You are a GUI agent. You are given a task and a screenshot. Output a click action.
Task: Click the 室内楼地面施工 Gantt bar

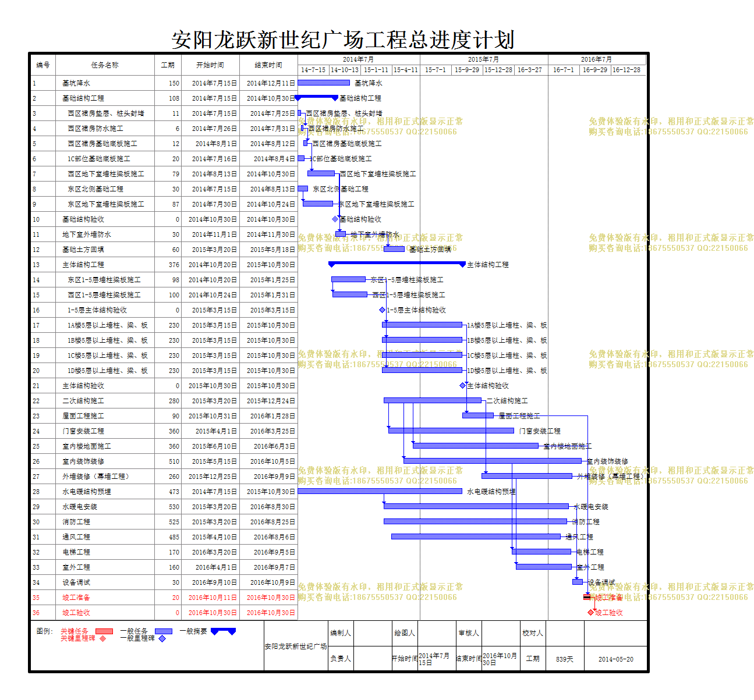(x=476, y=446)
